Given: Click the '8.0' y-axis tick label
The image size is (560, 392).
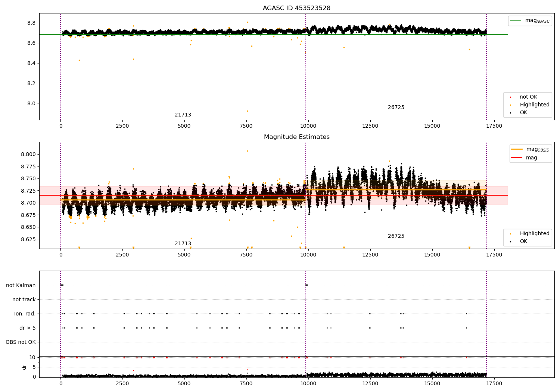Looking at the screenshot, I should point(31,104).
